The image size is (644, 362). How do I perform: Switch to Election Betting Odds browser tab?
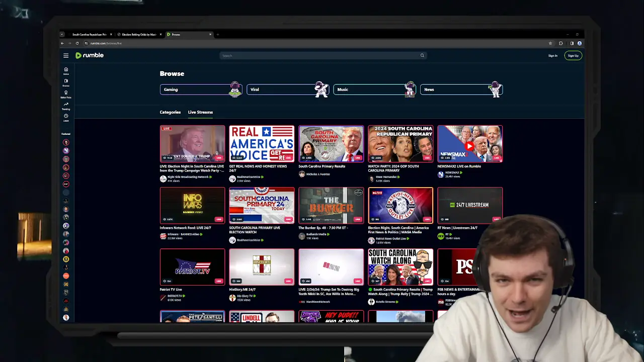139,35
